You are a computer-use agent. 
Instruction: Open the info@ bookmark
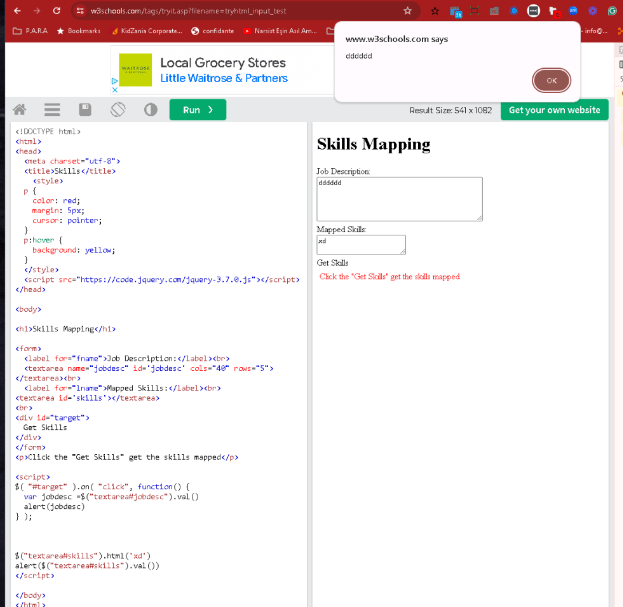click(595, 31)
